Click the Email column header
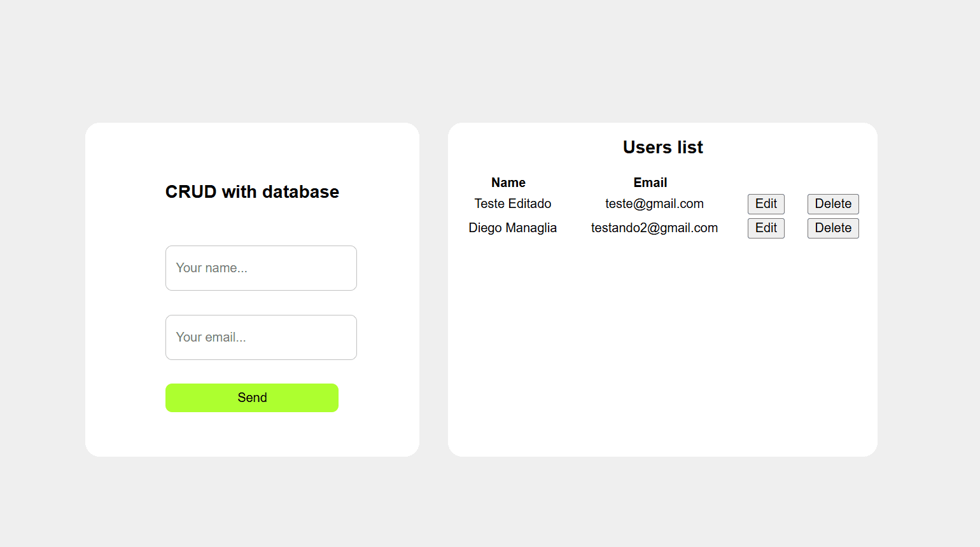Screen dimensions: 980x547 (x=650, y=182)
